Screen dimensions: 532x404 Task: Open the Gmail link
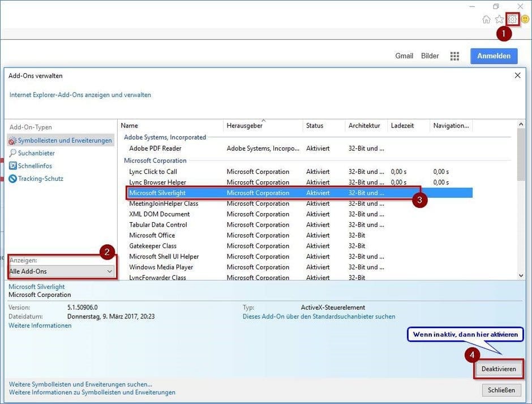click(404, 56)
